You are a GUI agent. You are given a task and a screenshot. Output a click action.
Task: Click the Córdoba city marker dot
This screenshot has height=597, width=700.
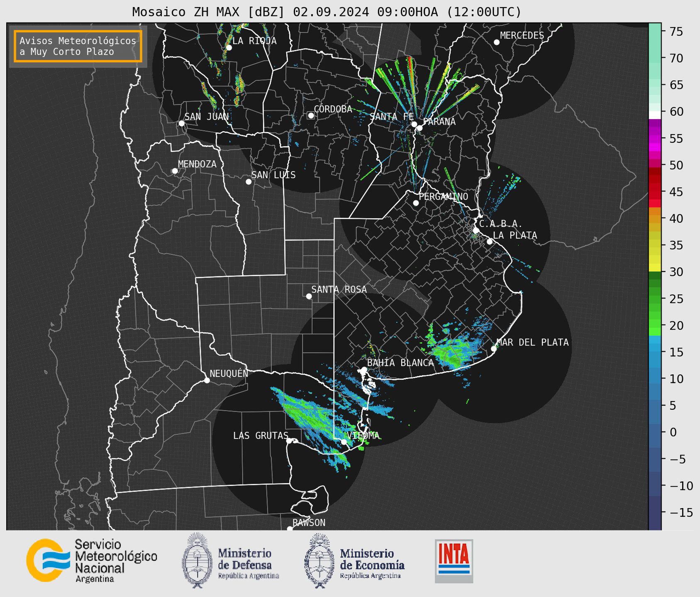(311, 115)
